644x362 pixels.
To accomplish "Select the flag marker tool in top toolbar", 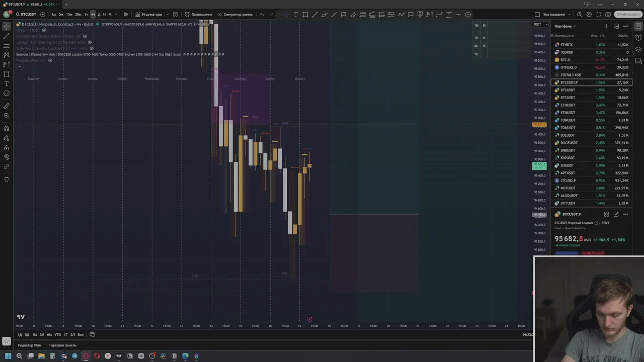I will click(x=344, y=15).
